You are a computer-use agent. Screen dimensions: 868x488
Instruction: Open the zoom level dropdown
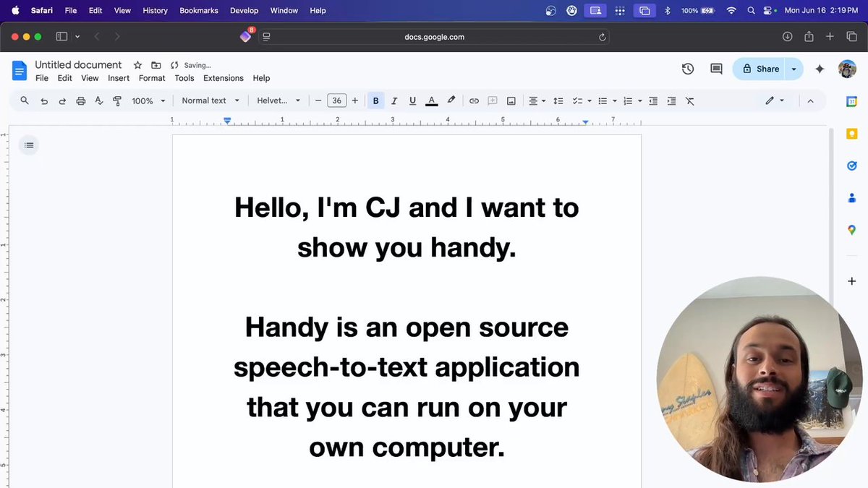[148, 101]
